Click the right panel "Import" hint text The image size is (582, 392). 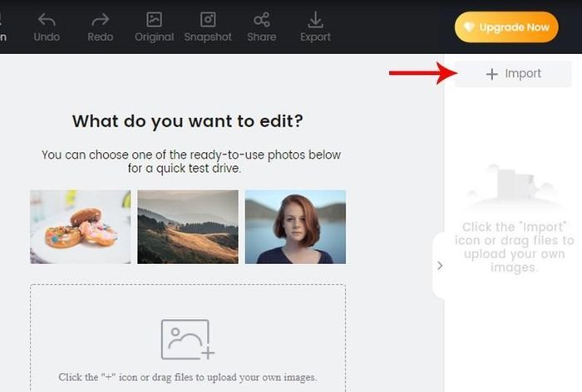[x=514, y=247]
